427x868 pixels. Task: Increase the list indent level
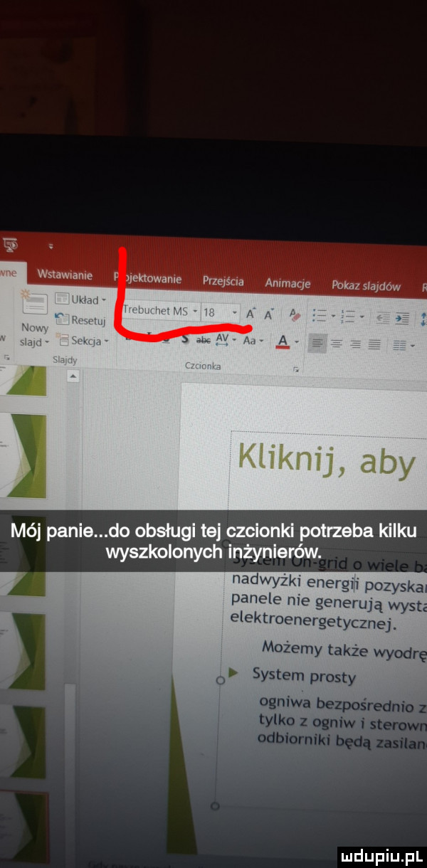pyautogui.click(x=403, y=319)
